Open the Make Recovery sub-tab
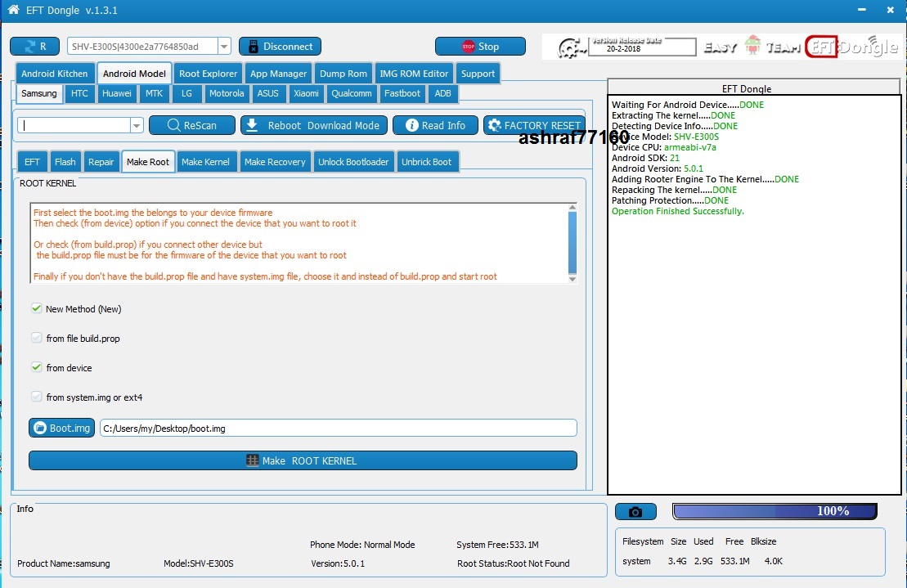Image resolution: width=907 pixels, height=588 pixels. 275,162
